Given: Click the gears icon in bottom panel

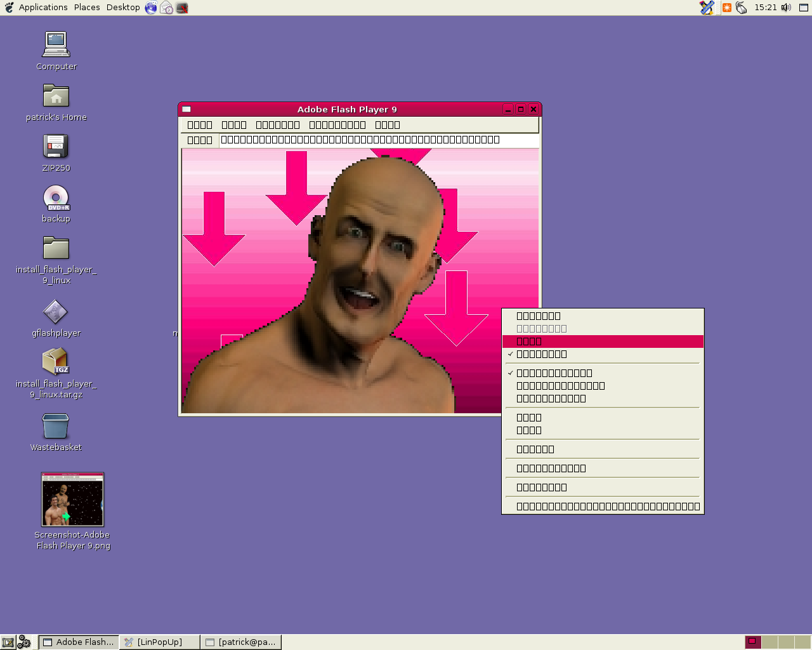Looking at the screenshot, I should 23,642.
